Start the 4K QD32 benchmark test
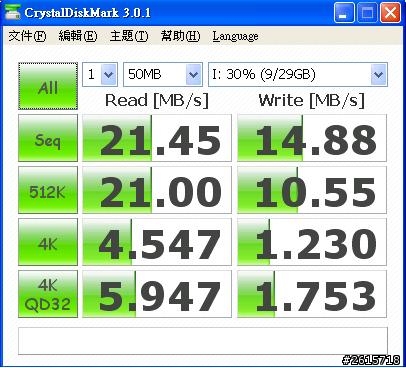The height and width of the screenshot is (368, 406). coord(48,294)
